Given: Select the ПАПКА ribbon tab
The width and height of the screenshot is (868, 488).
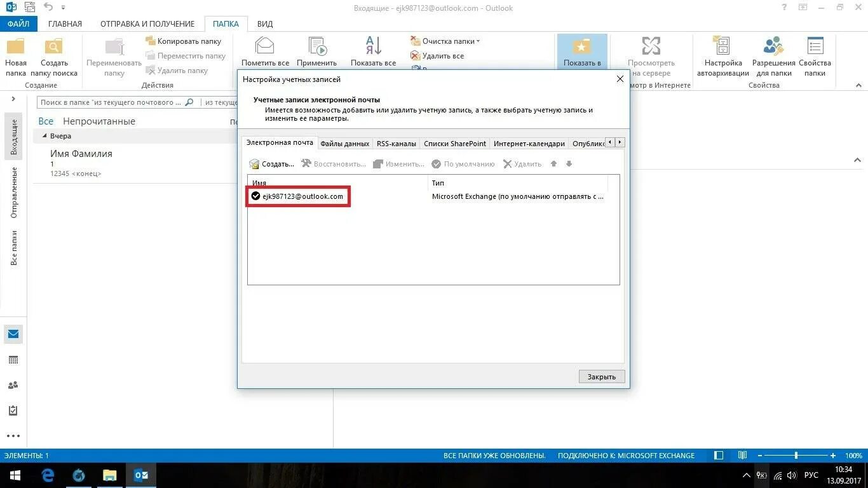Looking at the screenshot, I should coord(226,24).
